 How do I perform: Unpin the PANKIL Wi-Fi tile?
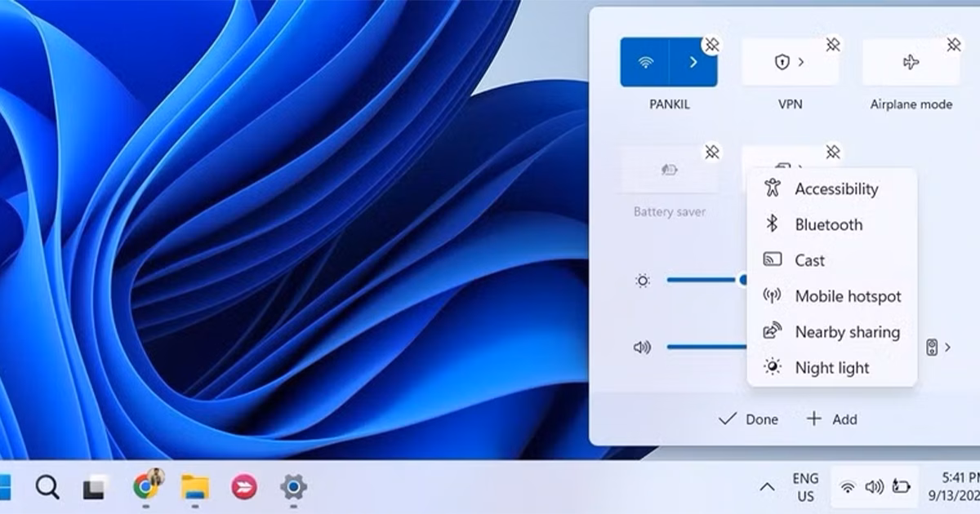tap(712, 45)
